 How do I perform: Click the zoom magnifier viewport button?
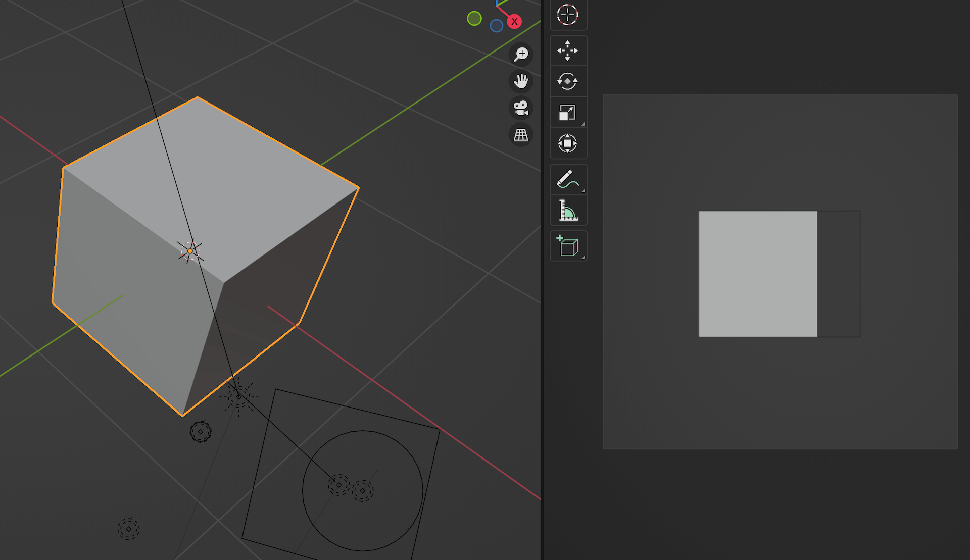[521, 54]
